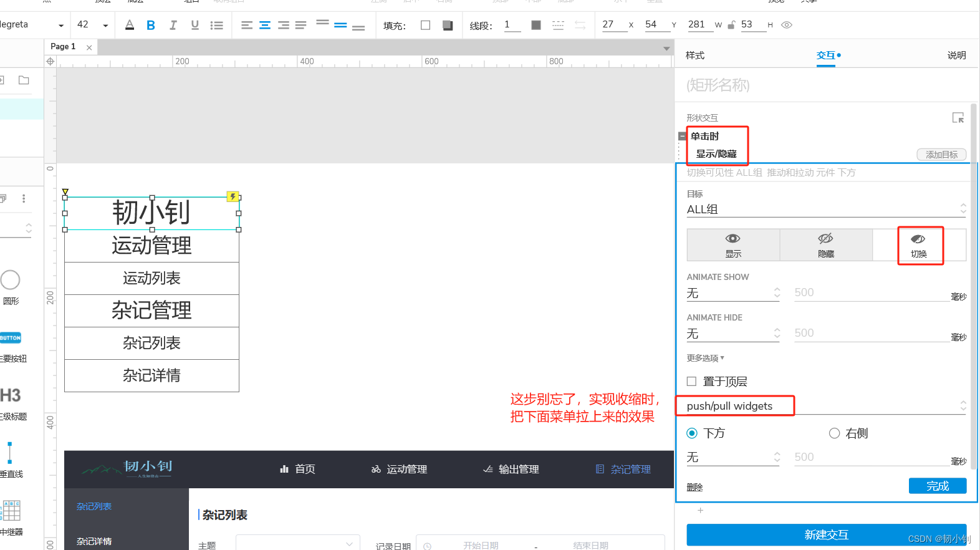Click the 删除 link
Image resolution: width=980 pixels, height=550 pixels.
[694, 487]
